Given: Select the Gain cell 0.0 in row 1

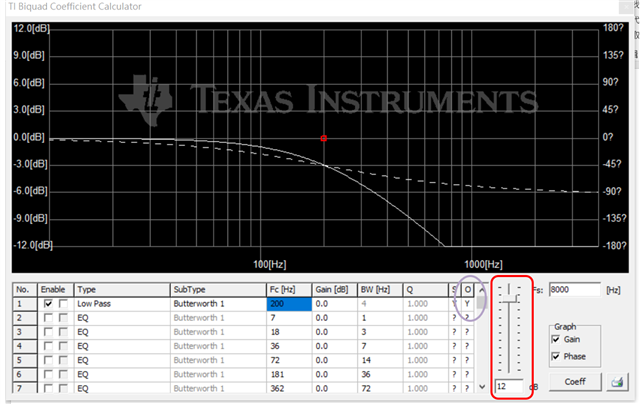Looking at the screenshot, I should click(x=335, y=304).
